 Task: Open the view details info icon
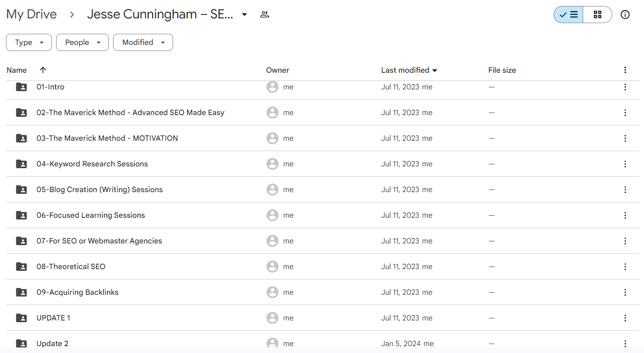coord(625,15)
